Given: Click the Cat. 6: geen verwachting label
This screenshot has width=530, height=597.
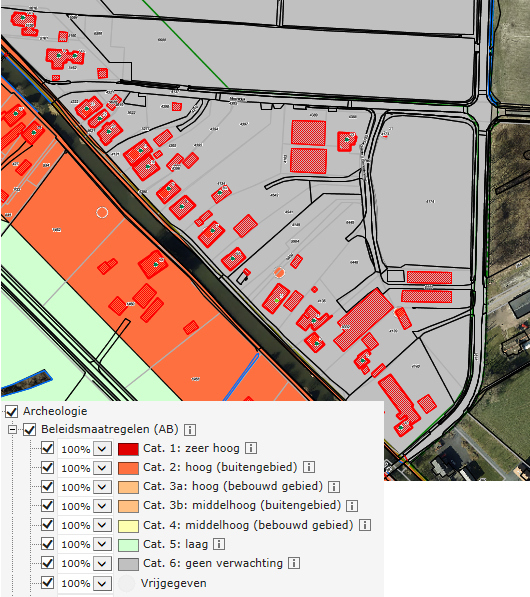Looking at the screenshot, I should point(213,563).
